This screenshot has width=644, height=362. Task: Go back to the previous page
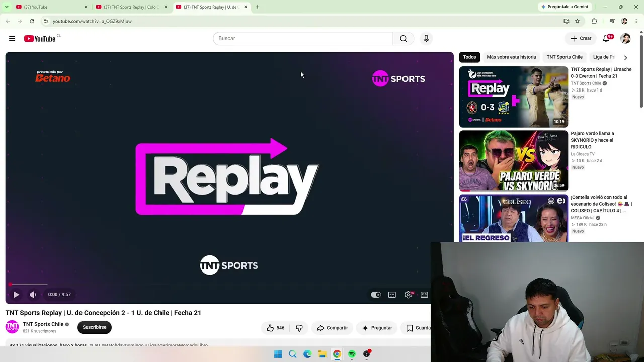pos(8,21)
